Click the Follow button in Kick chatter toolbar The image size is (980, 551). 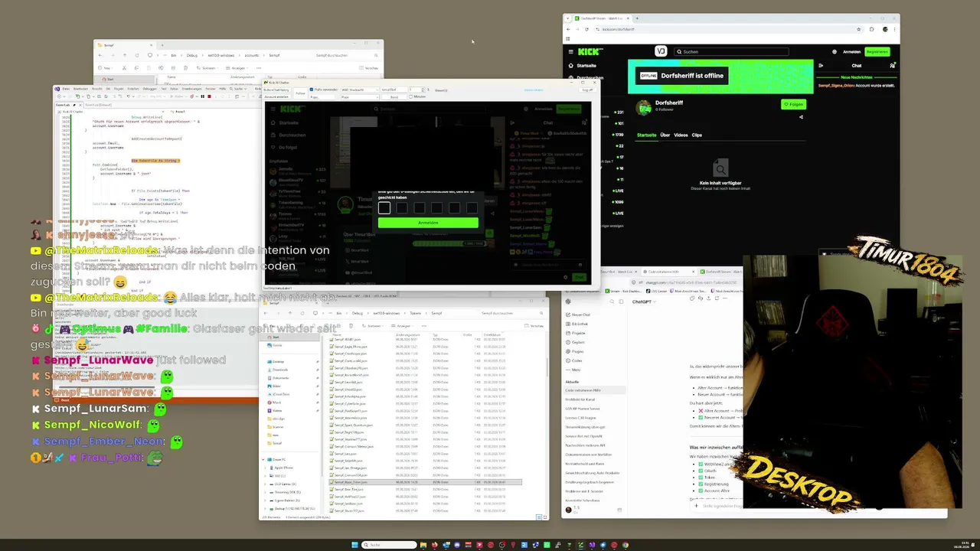(300, 93)
